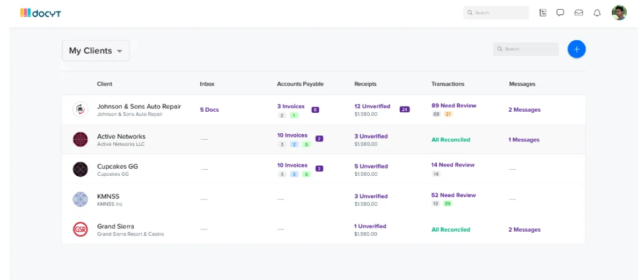Open the notifications bell
Screen dimensions: 644x280
coord(597,13)
